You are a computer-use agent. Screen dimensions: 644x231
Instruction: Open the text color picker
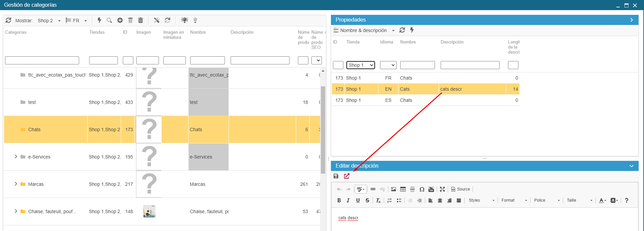click(x=602, y=200)
